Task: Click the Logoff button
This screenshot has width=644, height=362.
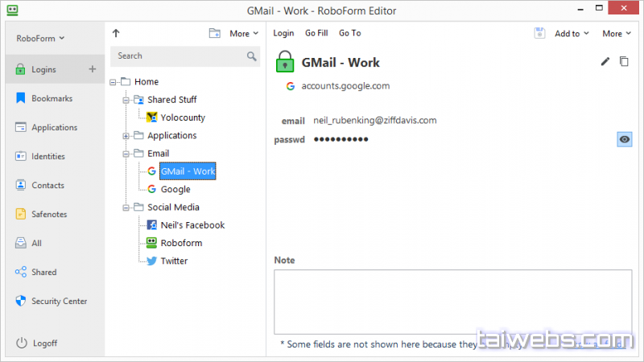Action: (44, 343)
